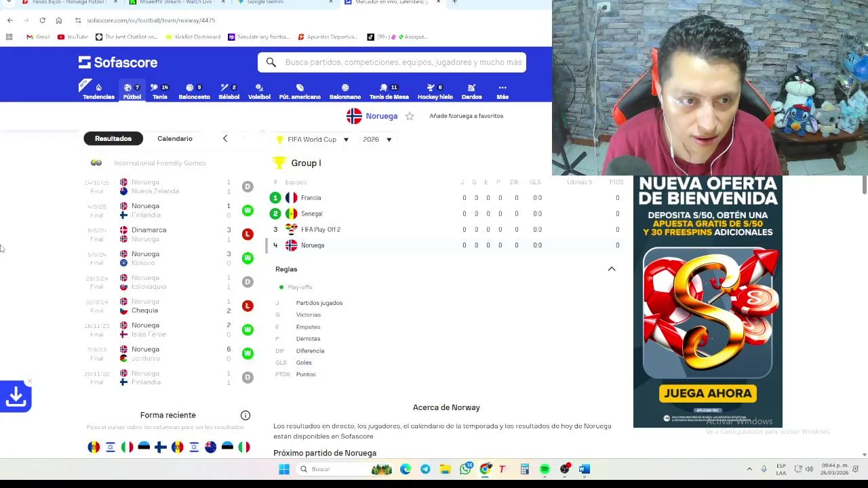The image size is (868, 488).
Task: Click the browser back arrow
Action: tap(9, 20)
